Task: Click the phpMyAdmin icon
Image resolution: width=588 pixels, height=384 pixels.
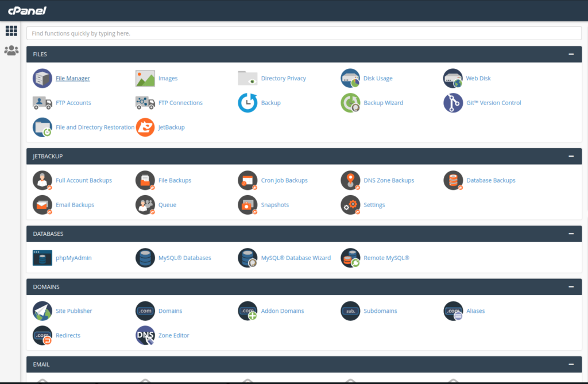Action: coord(42,258)
